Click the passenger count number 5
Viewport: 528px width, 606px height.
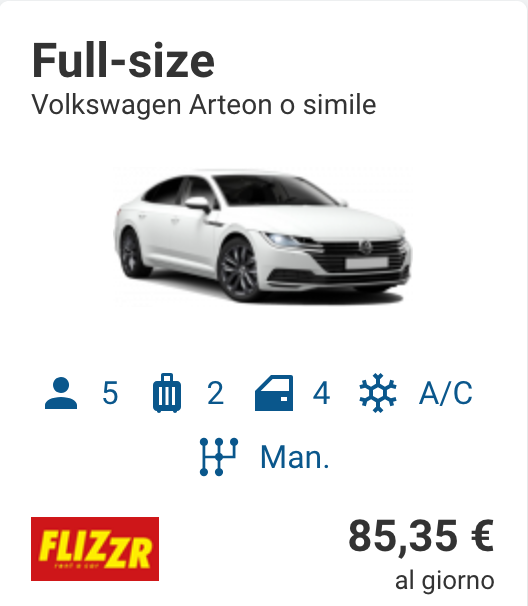coord(110,393)
